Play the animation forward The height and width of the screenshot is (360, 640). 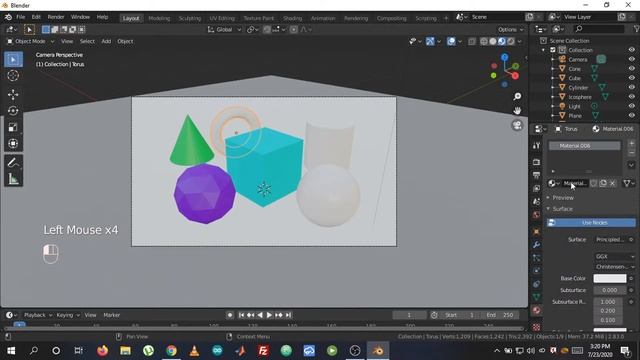(269, 315)
